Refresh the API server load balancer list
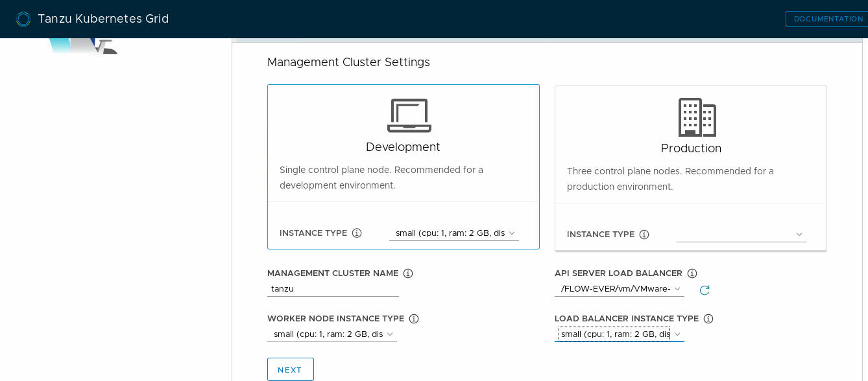868x381 pixels. [705, 290]
